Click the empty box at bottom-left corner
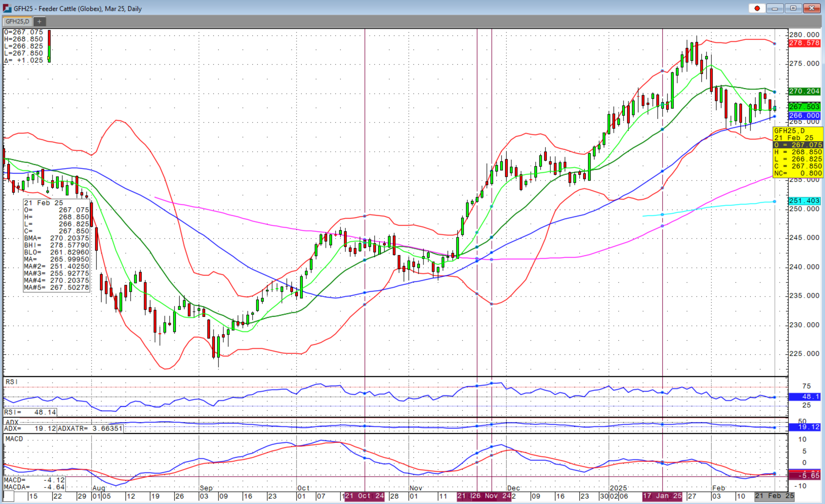 (x=9, y=496)
